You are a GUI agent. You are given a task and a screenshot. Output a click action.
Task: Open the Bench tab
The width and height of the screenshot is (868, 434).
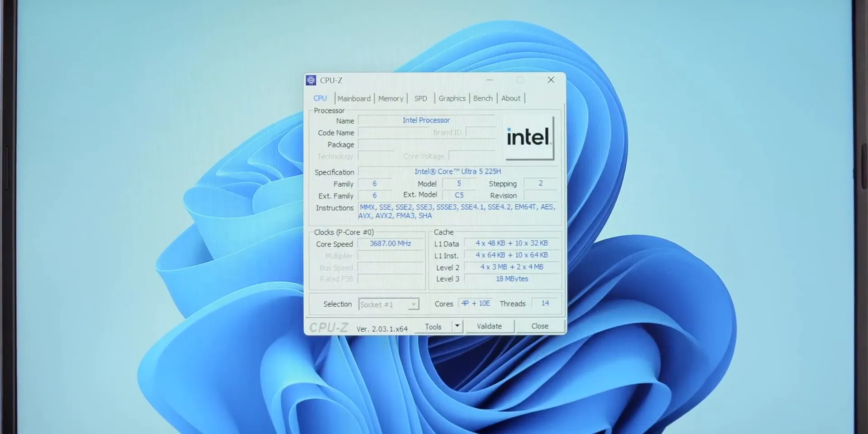pyautogui.click(x=483, y=98)
